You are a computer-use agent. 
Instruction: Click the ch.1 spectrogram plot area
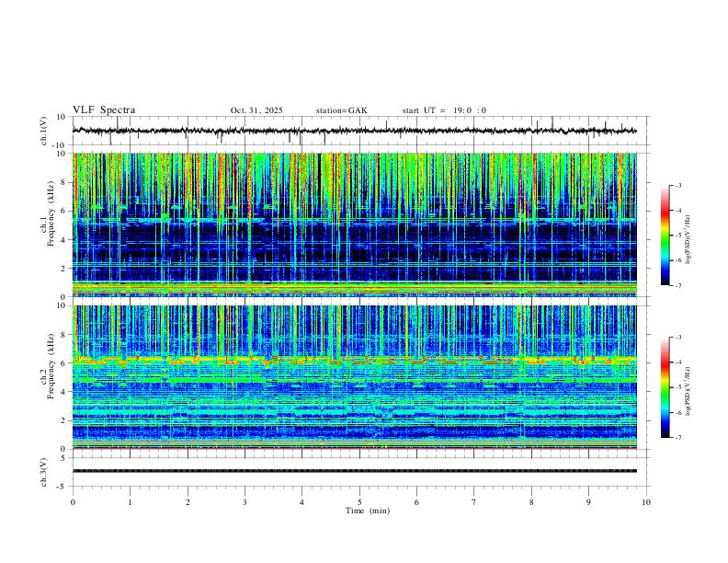(354, 224)
